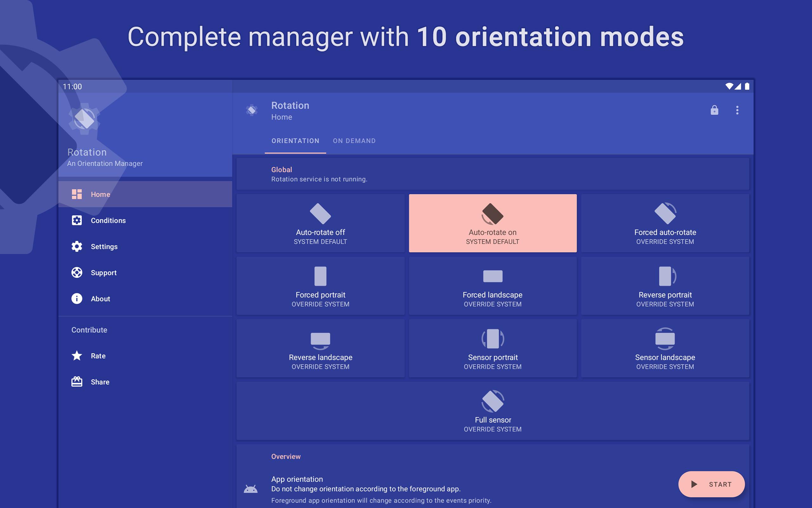This screenshot has width=812, height=508.
Task: Open Rate under Contribute
Action: pos(145,356)
